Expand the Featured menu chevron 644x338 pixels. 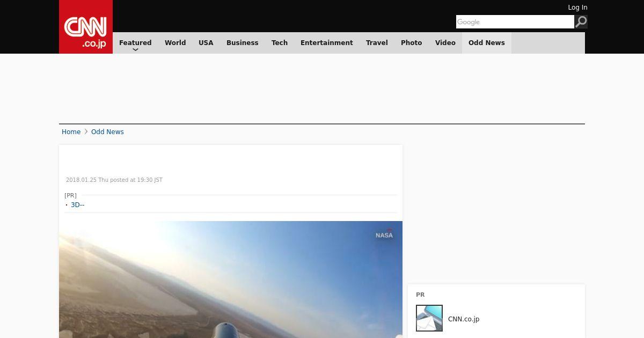click(135, 50)
